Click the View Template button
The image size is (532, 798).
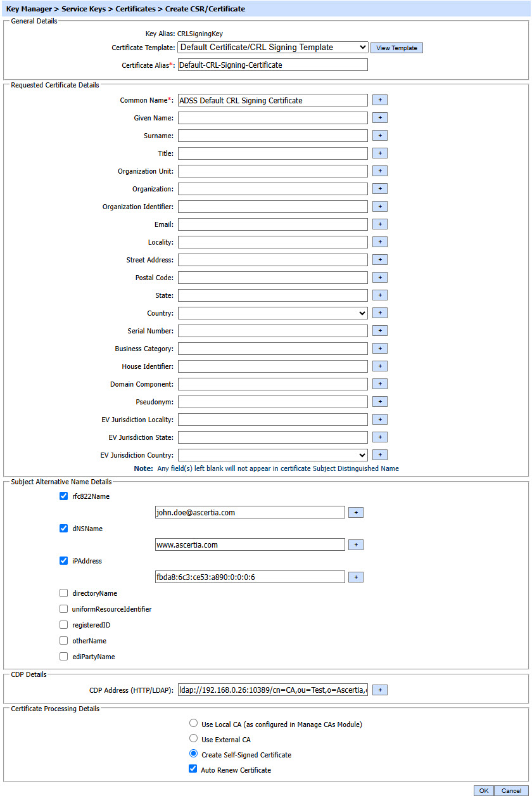click(396, 48)
